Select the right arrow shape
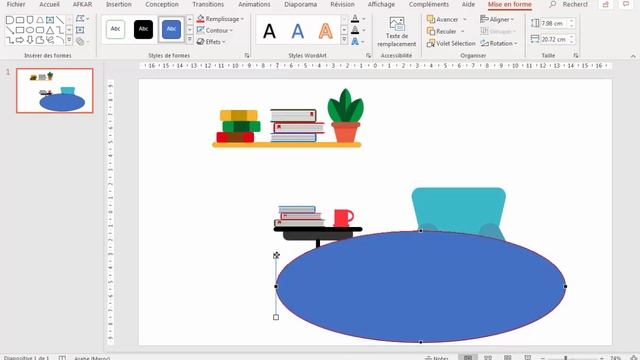 tap(20, 40)
